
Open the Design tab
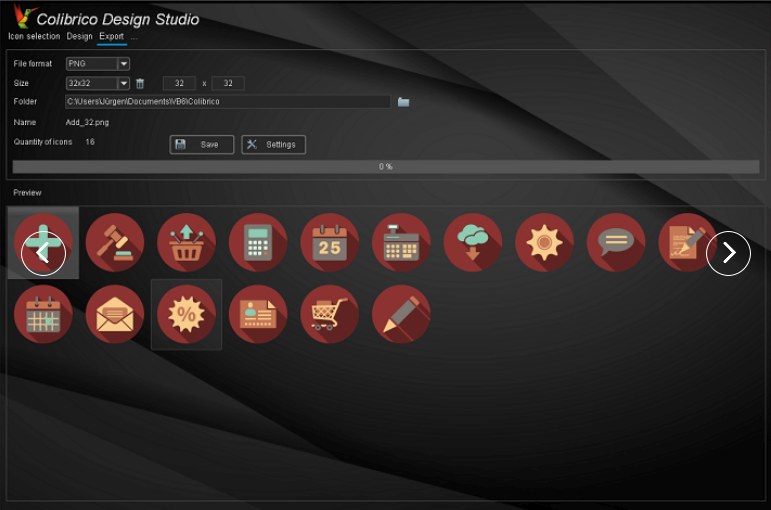[79, 37]
